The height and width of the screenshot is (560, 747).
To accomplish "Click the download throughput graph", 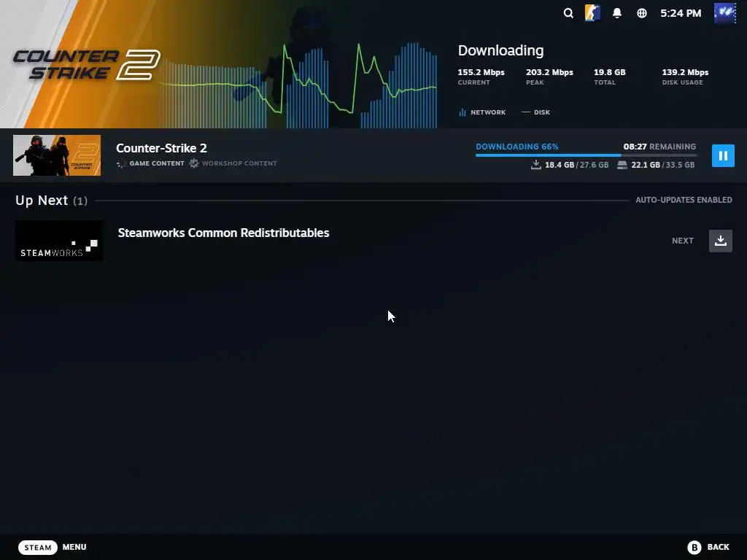I will pos(298,86).
